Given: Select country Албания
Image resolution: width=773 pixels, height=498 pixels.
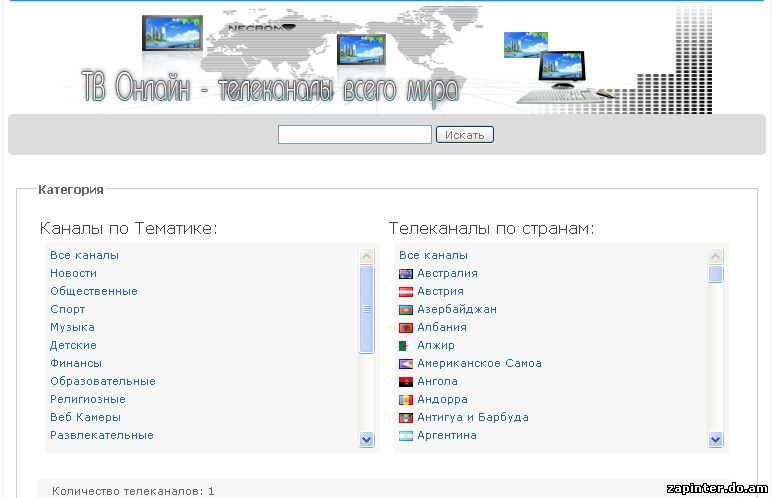Looking at the screenshot, I should pyautogui.click(x=442, y=327).
